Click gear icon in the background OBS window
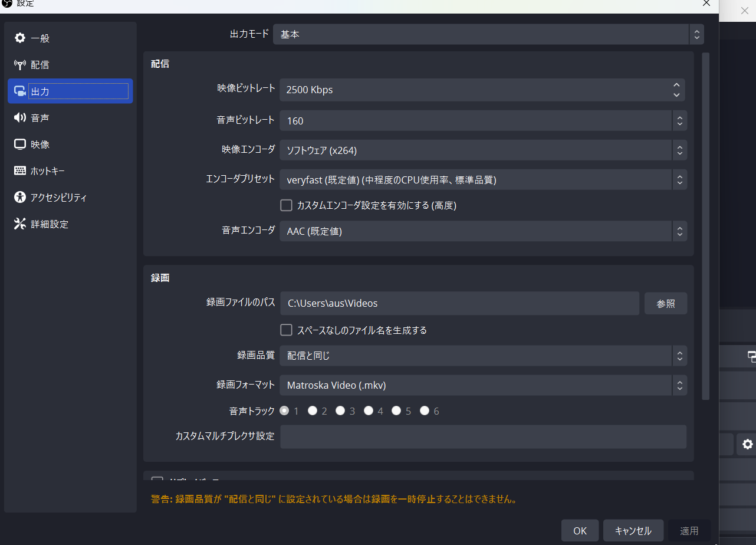Screen dimensions: 756x545 click(747, 444)
